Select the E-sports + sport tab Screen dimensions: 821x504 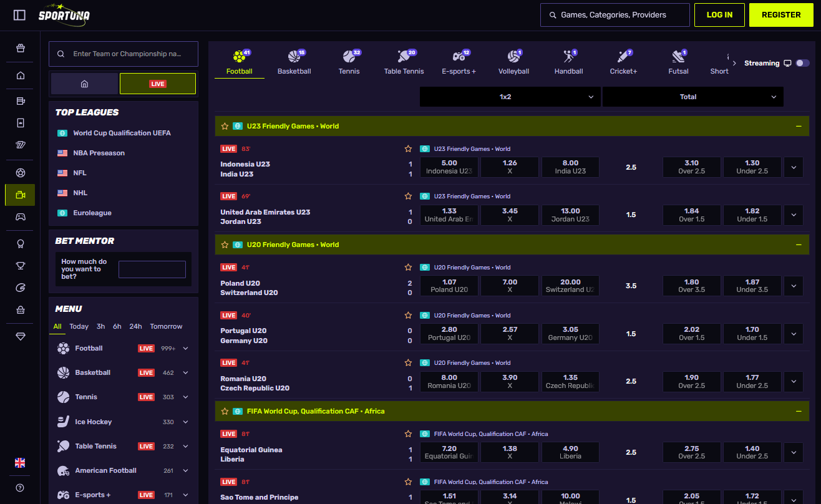[459, 62]
